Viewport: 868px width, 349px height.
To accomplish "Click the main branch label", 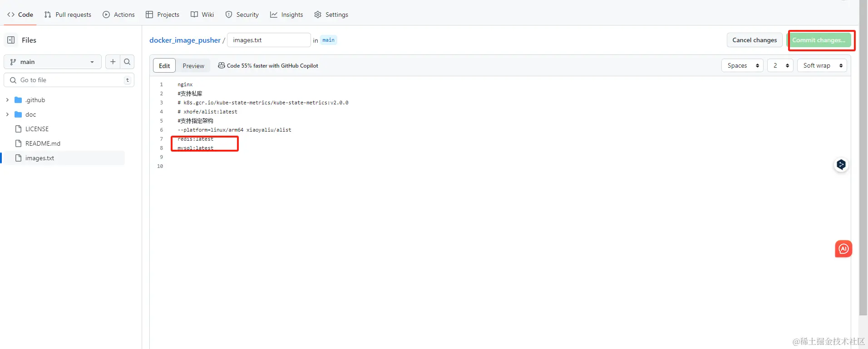I will tap(328, 40).
